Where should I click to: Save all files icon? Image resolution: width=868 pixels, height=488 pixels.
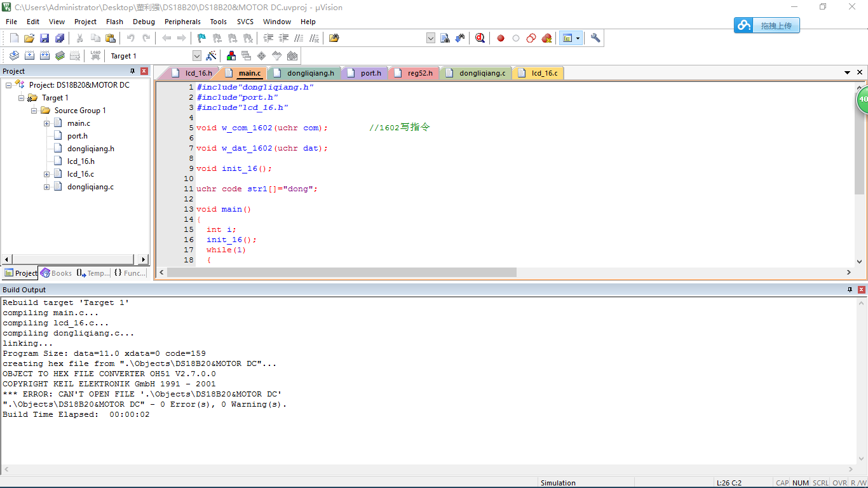59,38
